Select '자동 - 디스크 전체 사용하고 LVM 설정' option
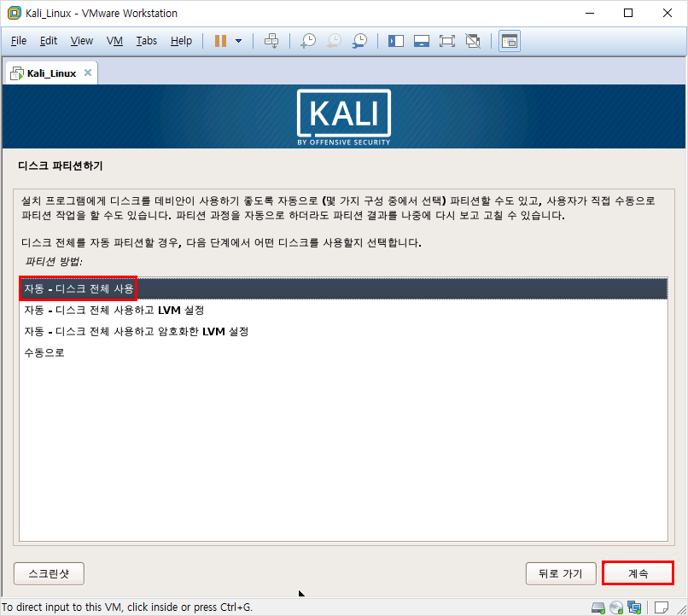This screenshot has width=688, height=616. click(343, 310)
